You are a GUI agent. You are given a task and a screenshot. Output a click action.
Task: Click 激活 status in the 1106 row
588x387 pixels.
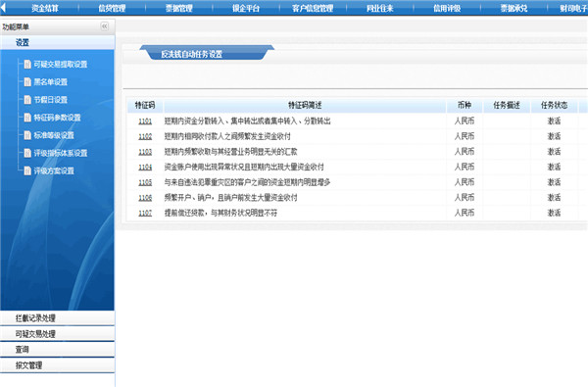tap(554, 197)
